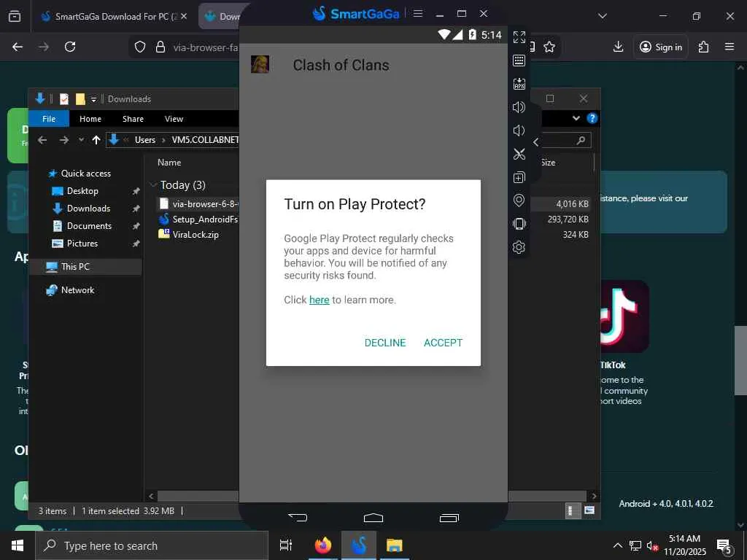Screen dimensions: 747x560
Task: Select Desktop in Explorer navigation pane
Action: (x=82, y=191)
